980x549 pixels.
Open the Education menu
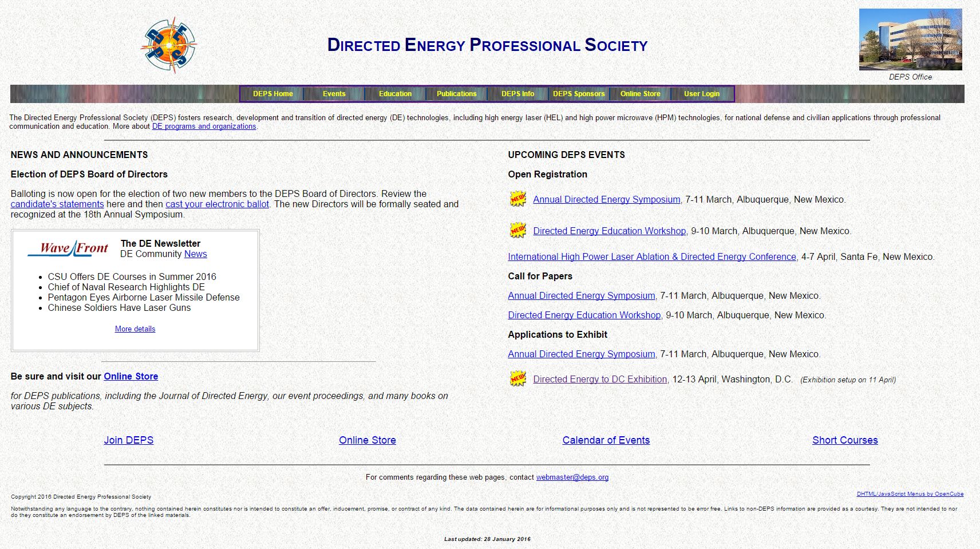click(396, 94)
